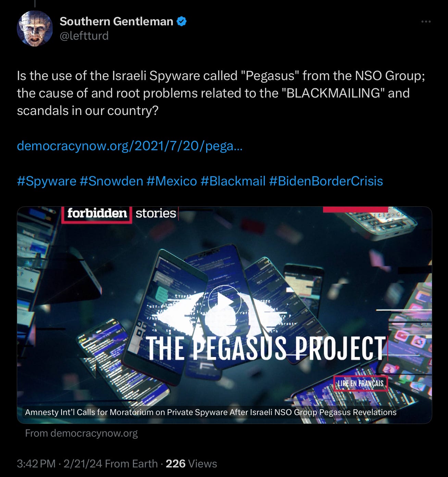The height and width of the screenshot is (477, 448).
Task: Click THE PEGASUS PROJECT title in preview
Action: coord(266,348)
